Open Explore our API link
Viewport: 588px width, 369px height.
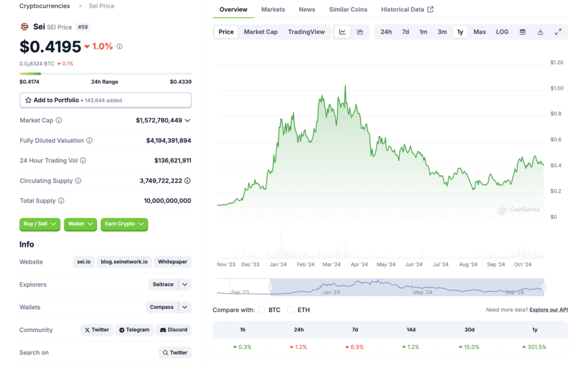click(x=548, y=310)
